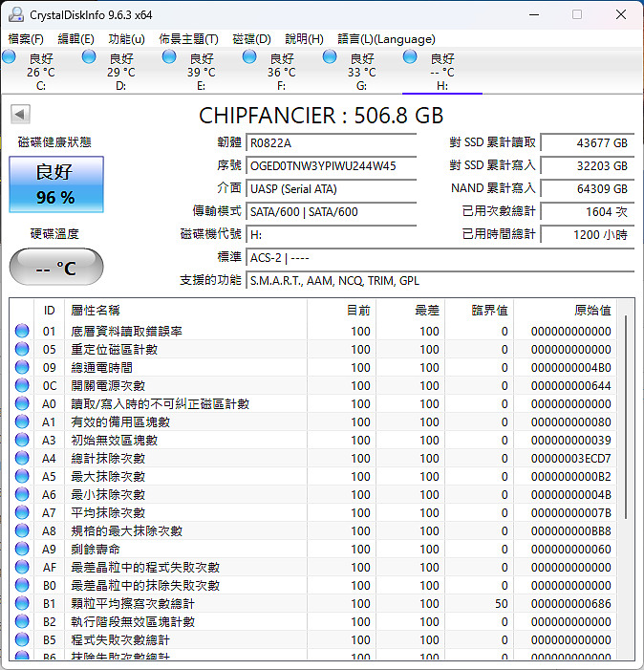Select the 開關電源次數 attribute row
644x670 pixels.
[x=314, y=385]
